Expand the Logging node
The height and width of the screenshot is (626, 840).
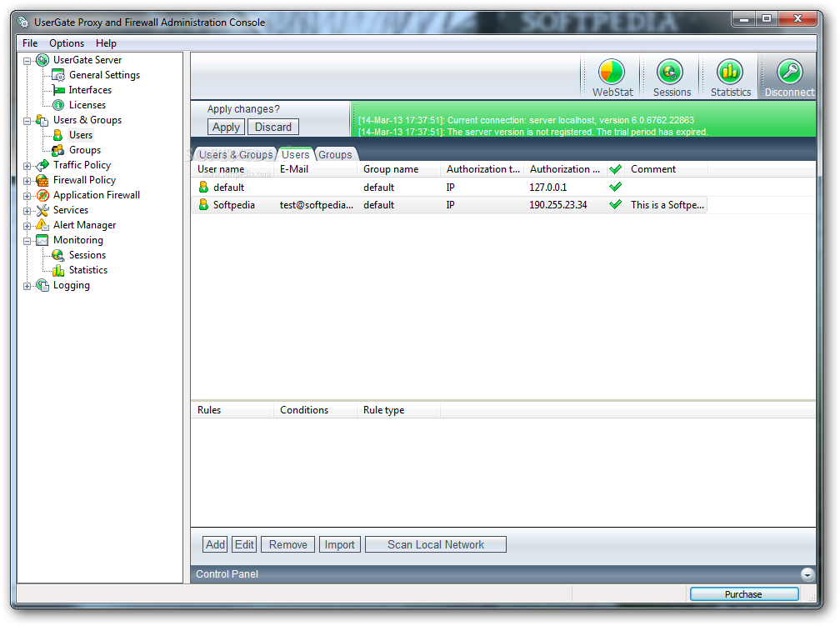pos(27,286)
